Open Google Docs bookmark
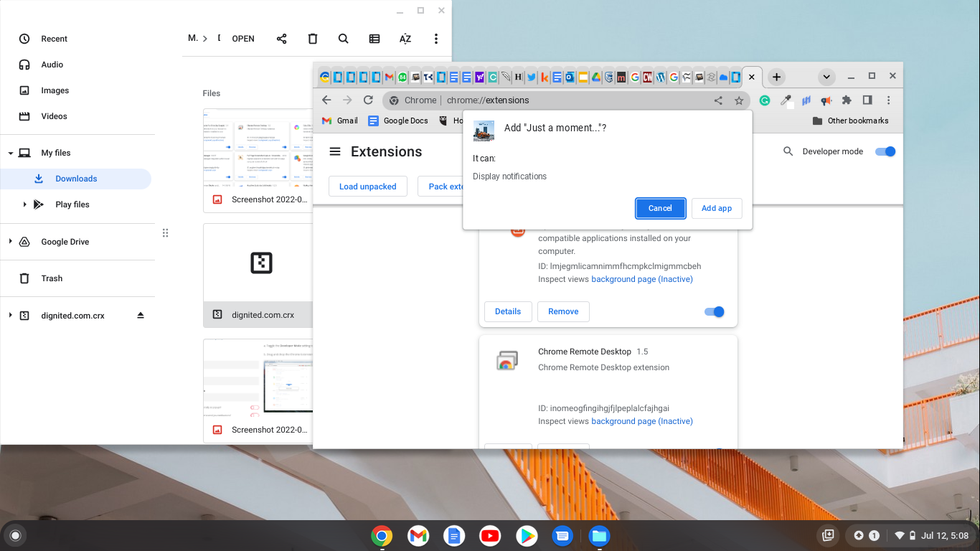Screen dimensions: 980x551 pos(398,121)
